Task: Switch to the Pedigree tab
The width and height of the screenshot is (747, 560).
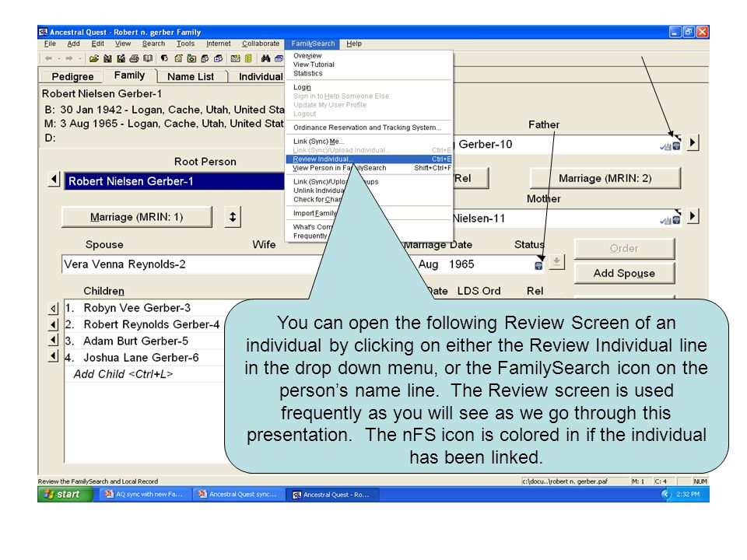Action: [x=72, y=77]
